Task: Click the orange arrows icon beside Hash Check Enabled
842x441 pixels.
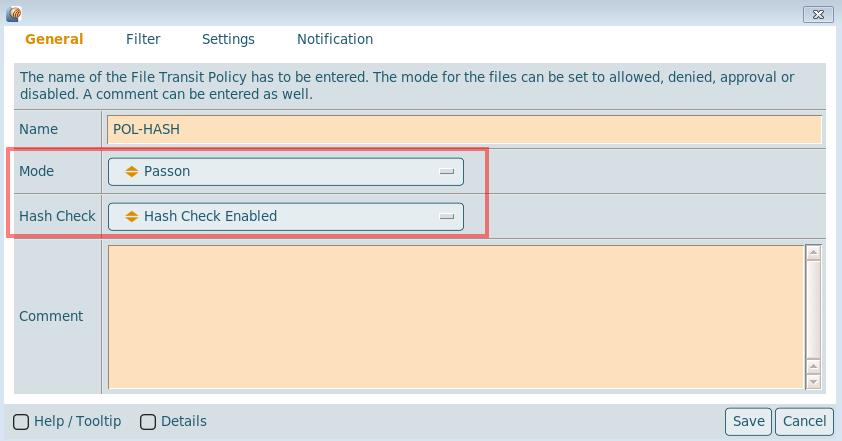Action: (x=131, y=216)
